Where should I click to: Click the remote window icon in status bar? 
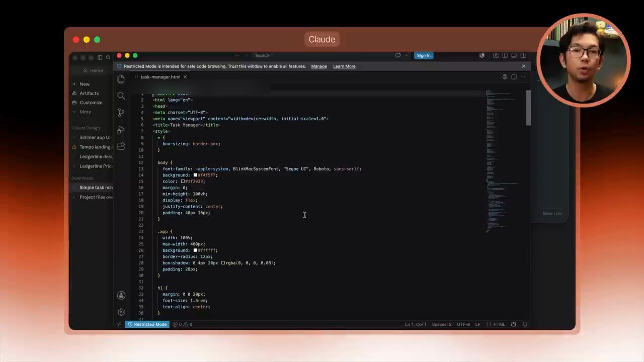click(119, 324)
